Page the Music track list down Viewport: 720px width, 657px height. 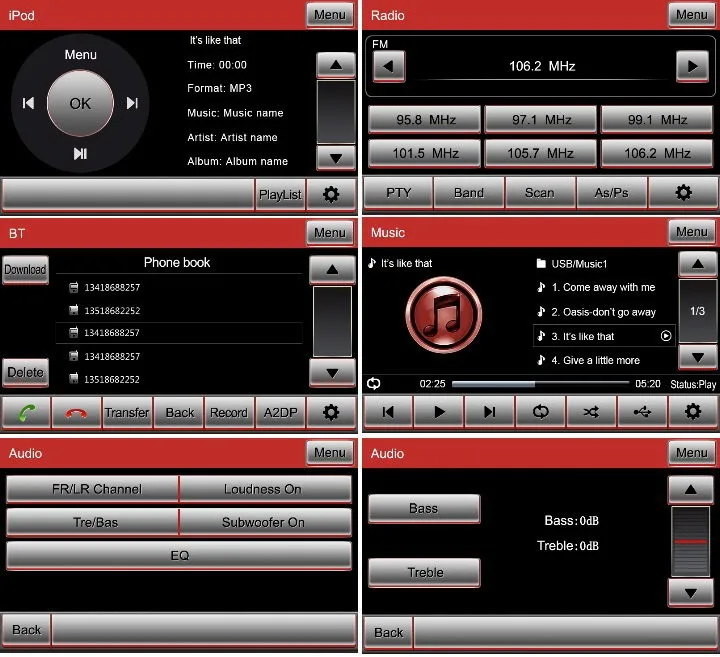click(698, 357)
